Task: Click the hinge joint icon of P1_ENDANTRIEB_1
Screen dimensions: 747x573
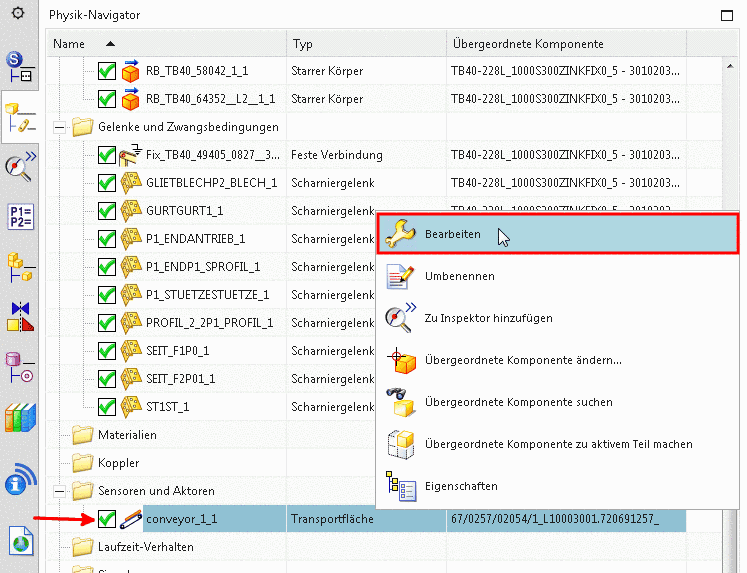Action: (x=131, y=239)
